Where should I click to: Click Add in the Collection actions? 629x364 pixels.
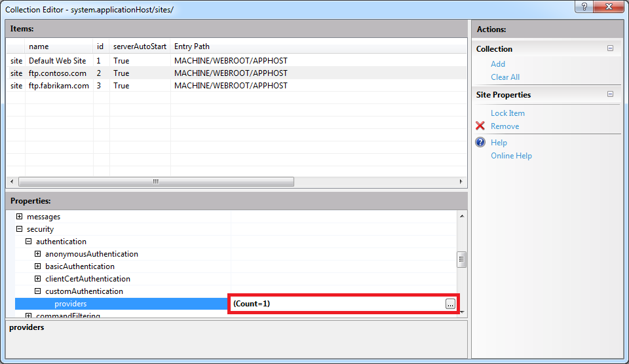click(x=498, y=64)
